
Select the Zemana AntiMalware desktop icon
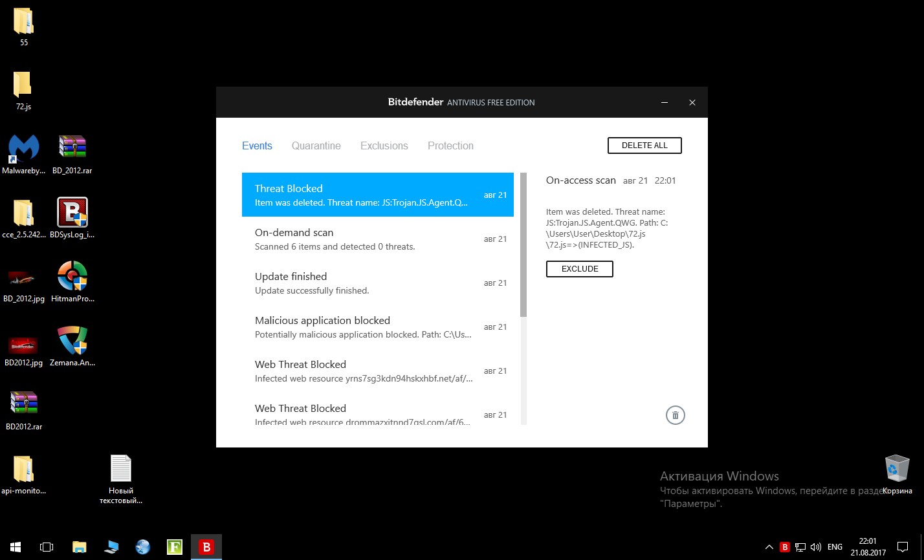coord(72,347)
